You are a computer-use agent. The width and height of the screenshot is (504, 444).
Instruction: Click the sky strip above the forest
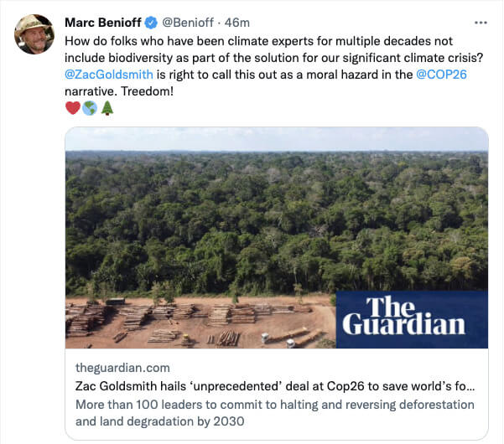tap(276, 139)
